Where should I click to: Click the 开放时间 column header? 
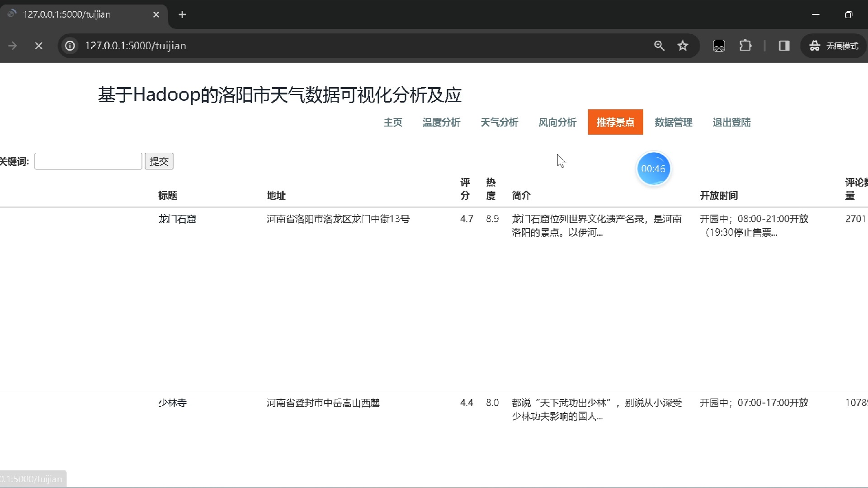[x=719, y=196]
